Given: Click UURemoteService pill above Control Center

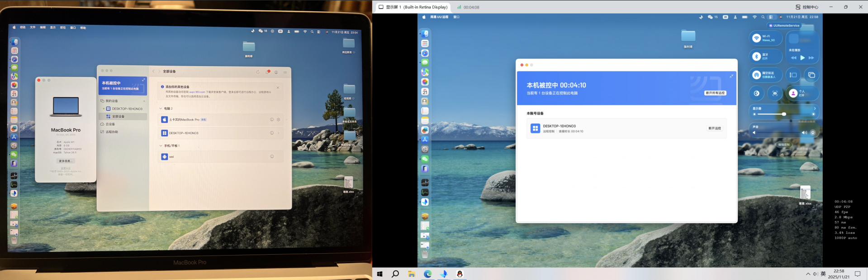Looking at the screenshot, I should click(784, 25).
